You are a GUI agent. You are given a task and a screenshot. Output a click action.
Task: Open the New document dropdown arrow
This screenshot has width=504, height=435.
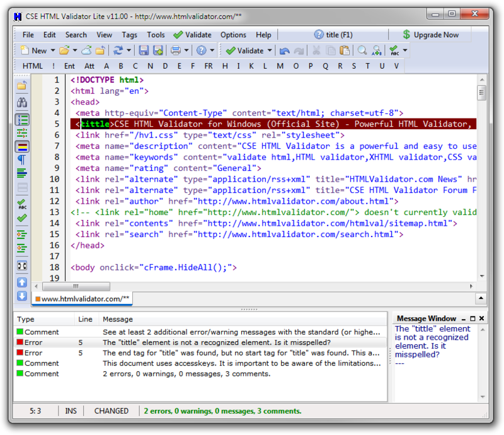coord(53,50)
